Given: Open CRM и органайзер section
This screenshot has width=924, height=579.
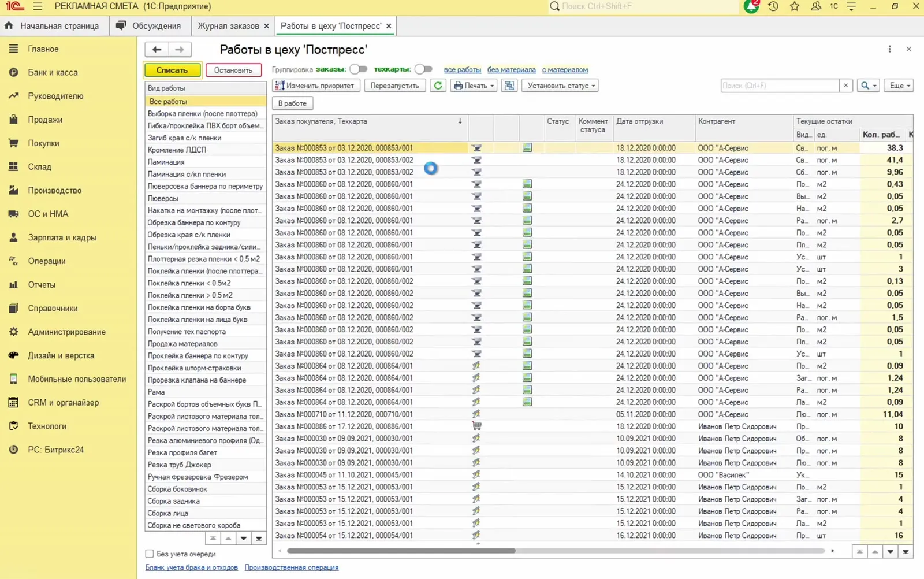Looking at the screenshot, I should 64,403.
